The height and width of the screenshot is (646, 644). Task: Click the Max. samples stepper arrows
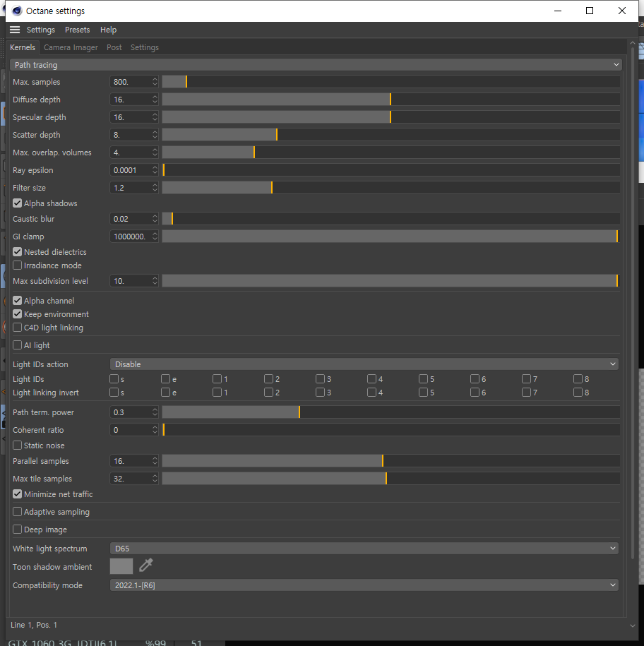tap(155, 82)
